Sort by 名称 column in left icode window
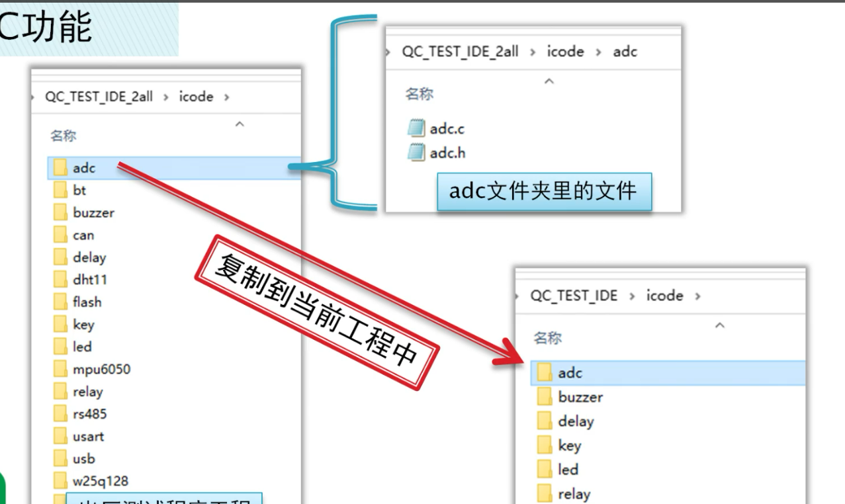Screen dimensions: 845x504 coord(64,136)
